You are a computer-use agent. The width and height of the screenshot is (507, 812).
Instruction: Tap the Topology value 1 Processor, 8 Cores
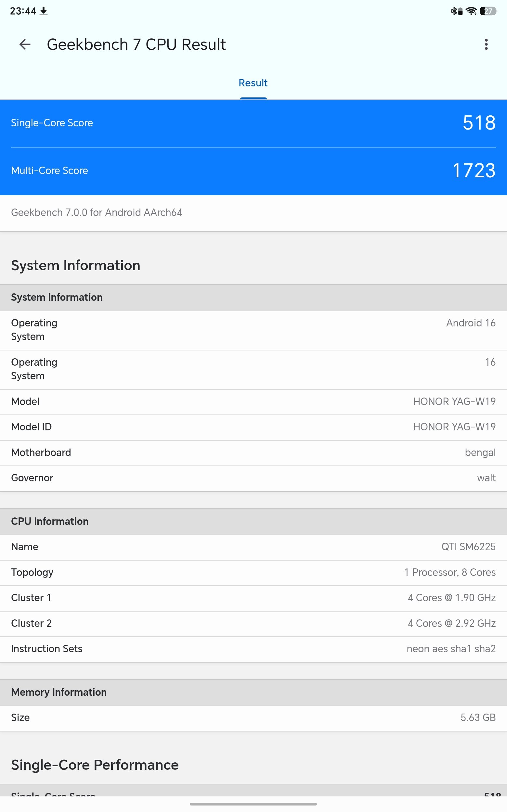pos(450,572)
